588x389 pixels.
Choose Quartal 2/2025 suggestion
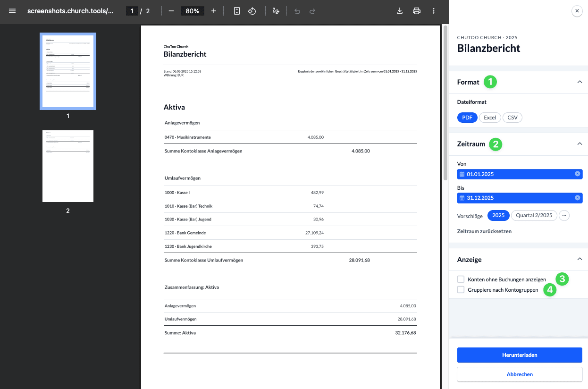click(534, 216)
